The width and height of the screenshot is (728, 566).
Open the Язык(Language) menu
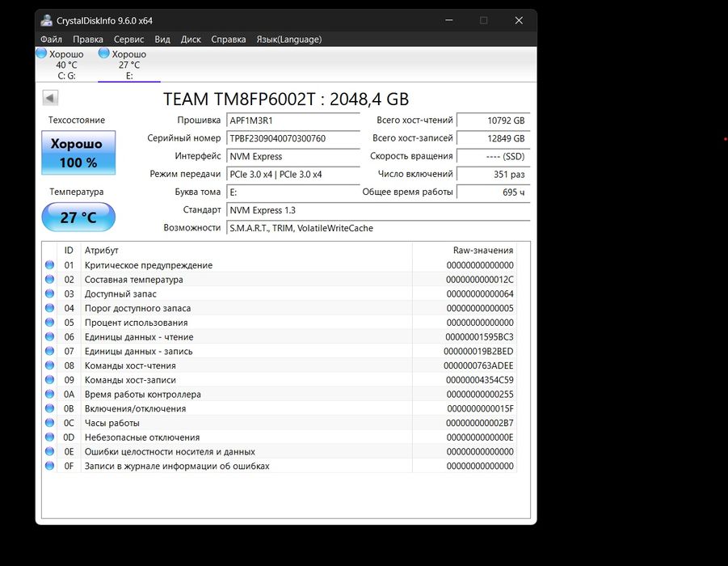point(288,40)
